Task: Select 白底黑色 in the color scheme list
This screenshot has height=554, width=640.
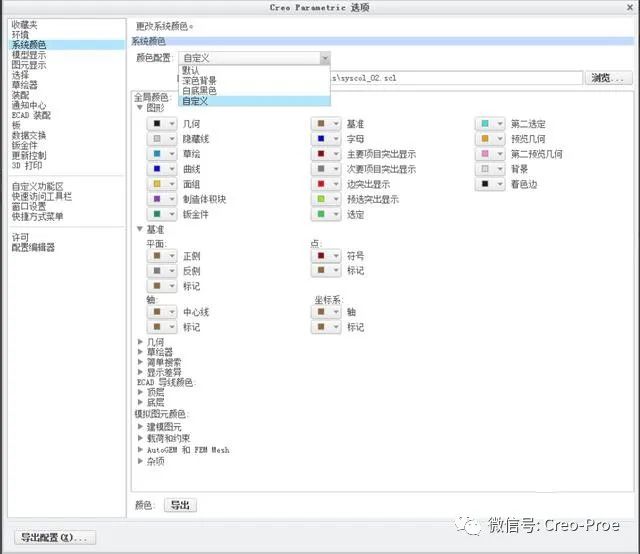Action: click(254, 91)
